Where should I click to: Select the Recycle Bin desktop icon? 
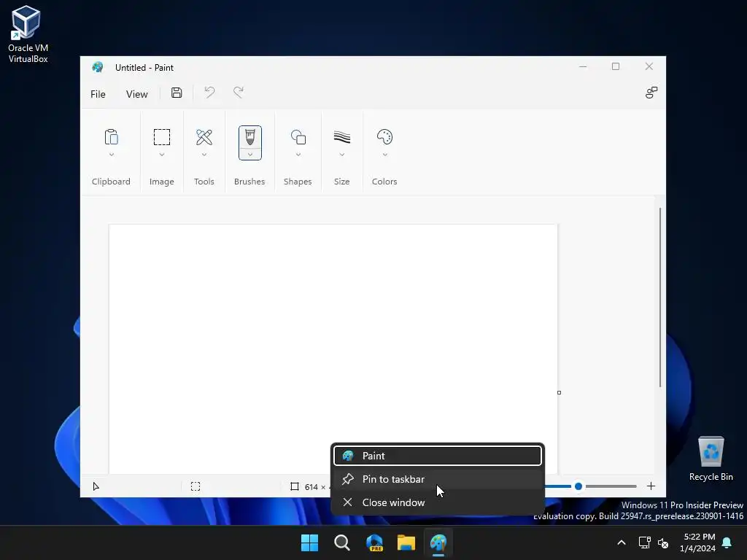[711, 459]
